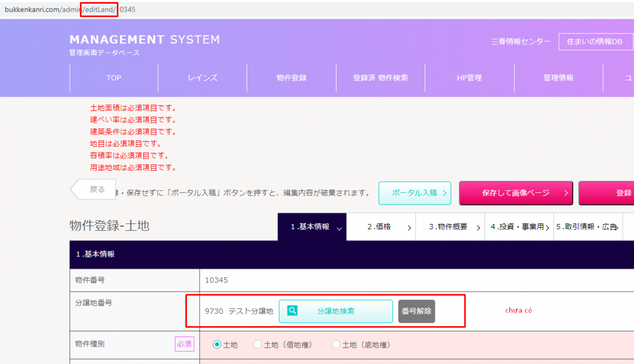
Task: Open HP管理 menu item
Action: [x=469, y=78]
